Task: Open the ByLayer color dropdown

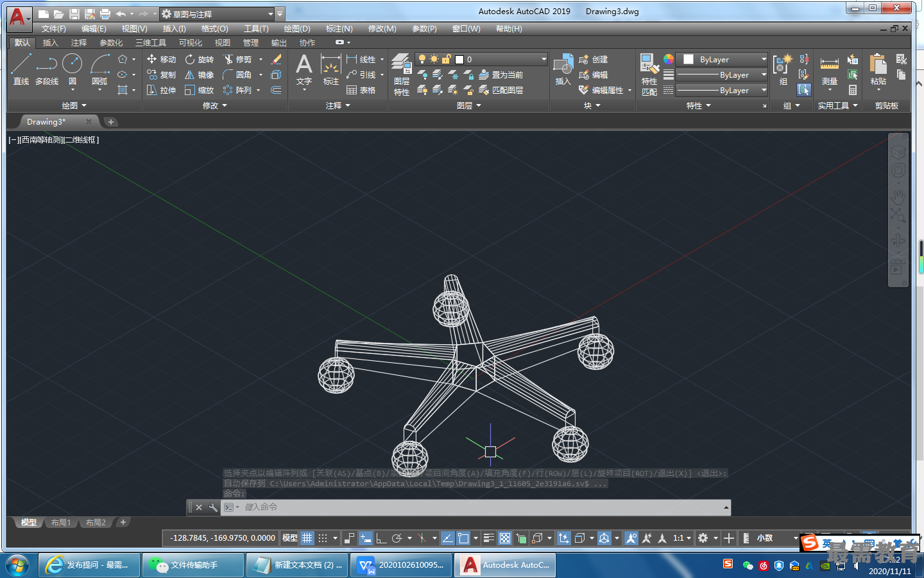Action: tap(723, 59)
